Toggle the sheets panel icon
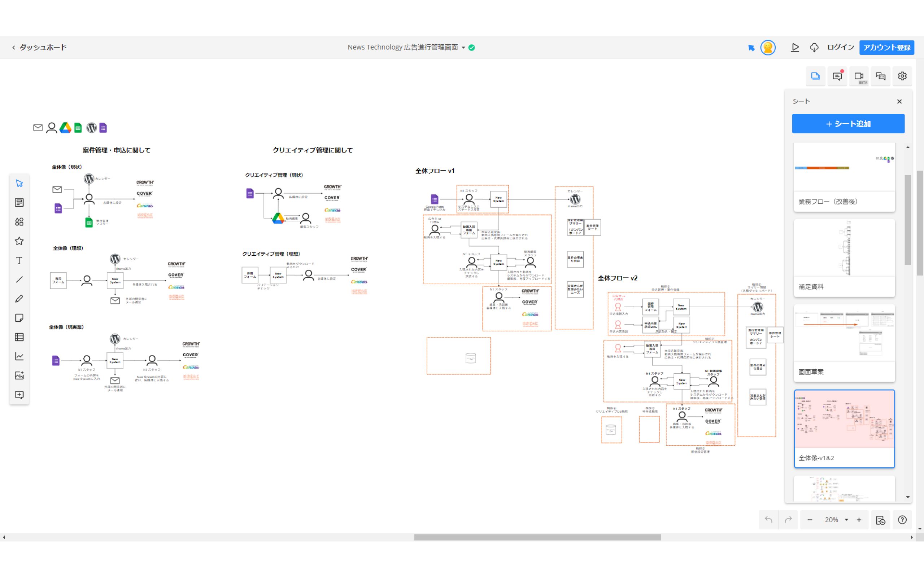 (x=816, y=76)
